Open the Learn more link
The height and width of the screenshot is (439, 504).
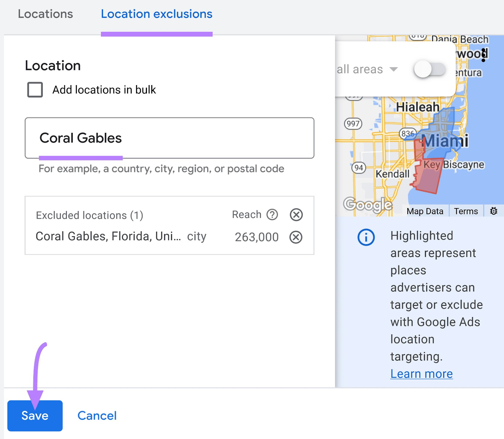421,374
